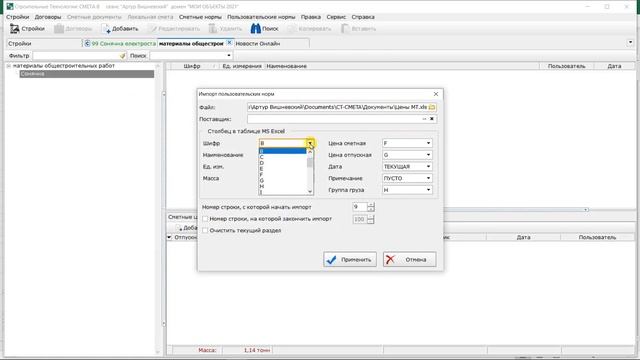Click the Применить button
The width and height of the screenshot is (640, 360).
click(x=350, y=260)
